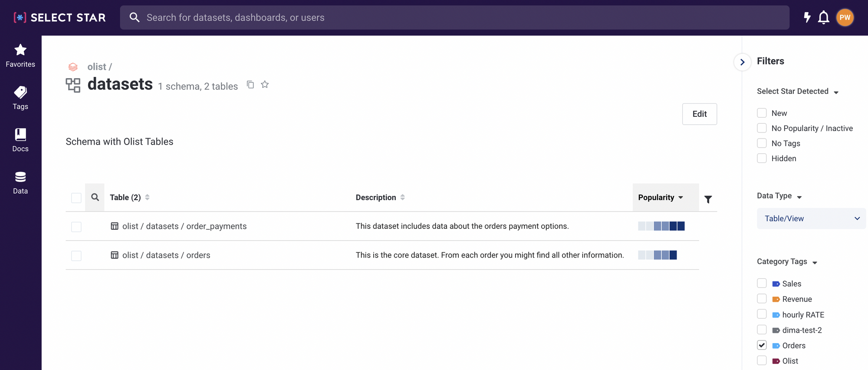868x370 pixels.
Task: Enable the No Tags filter
Action: pyautogui.click(x=762, y=143)
